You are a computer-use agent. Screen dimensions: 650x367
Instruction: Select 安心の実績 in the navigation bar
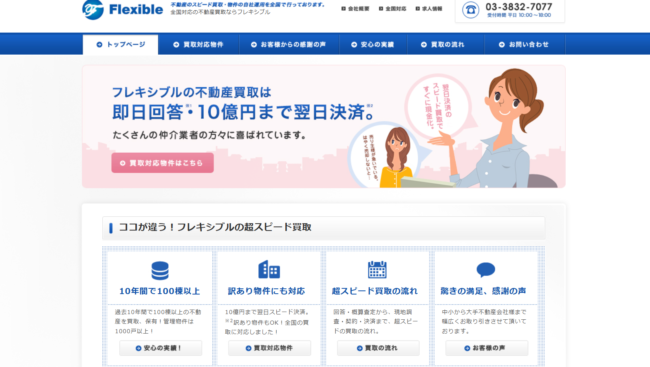click(373, 45)
